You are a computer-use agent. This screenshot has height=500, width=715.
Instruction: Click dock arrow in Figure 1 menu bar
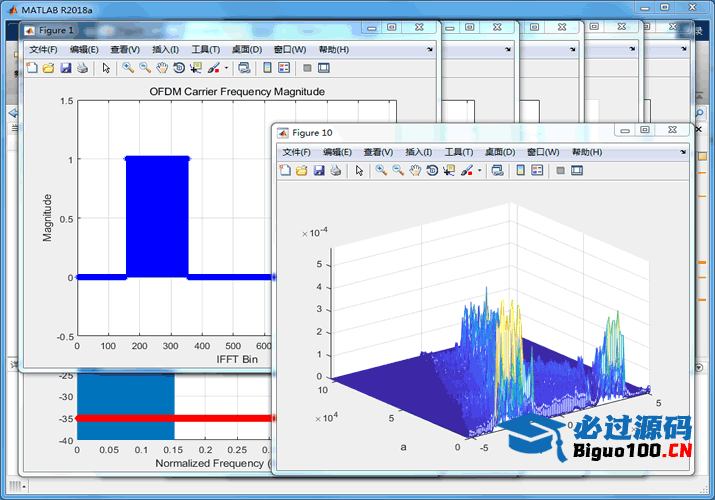(430, 49)
